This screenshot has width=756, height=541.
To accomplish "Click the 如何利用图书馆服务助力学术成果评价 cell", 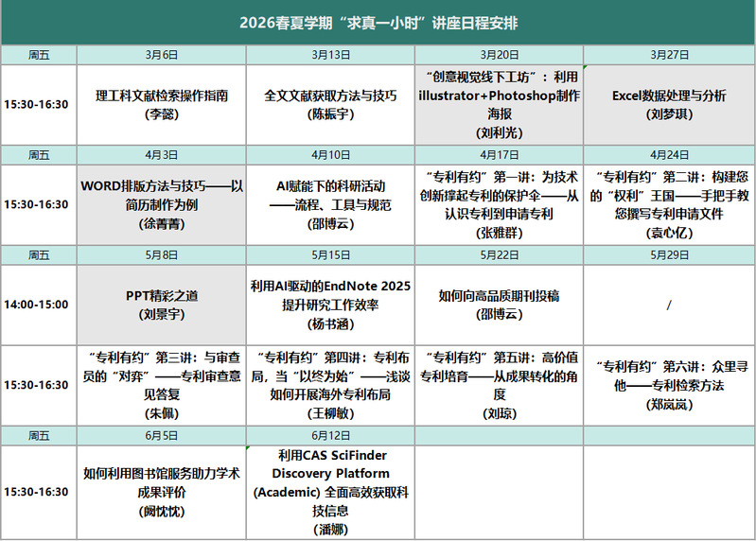I will (x=161, y=491).
